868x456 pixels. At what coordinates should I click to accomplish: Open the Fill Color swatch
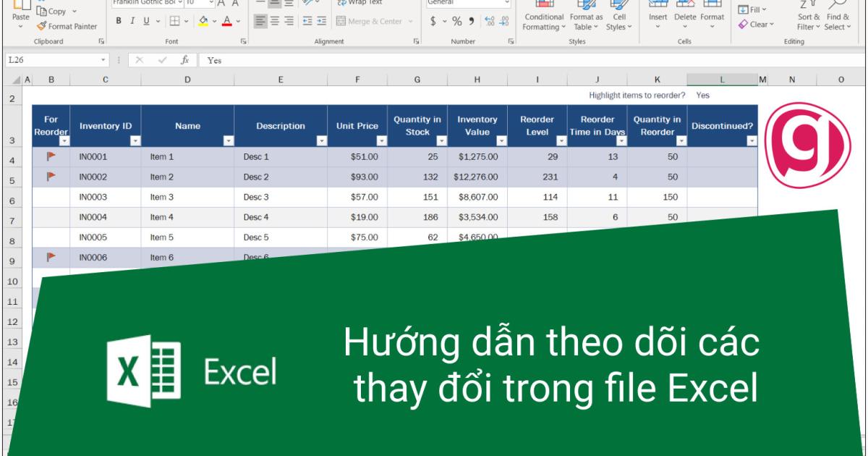202,20
